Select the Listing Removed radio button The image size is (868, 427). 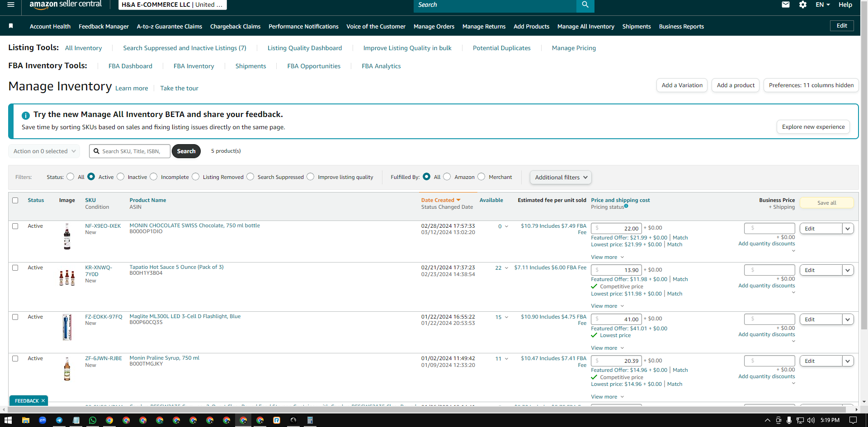click(x=196, y=177)
